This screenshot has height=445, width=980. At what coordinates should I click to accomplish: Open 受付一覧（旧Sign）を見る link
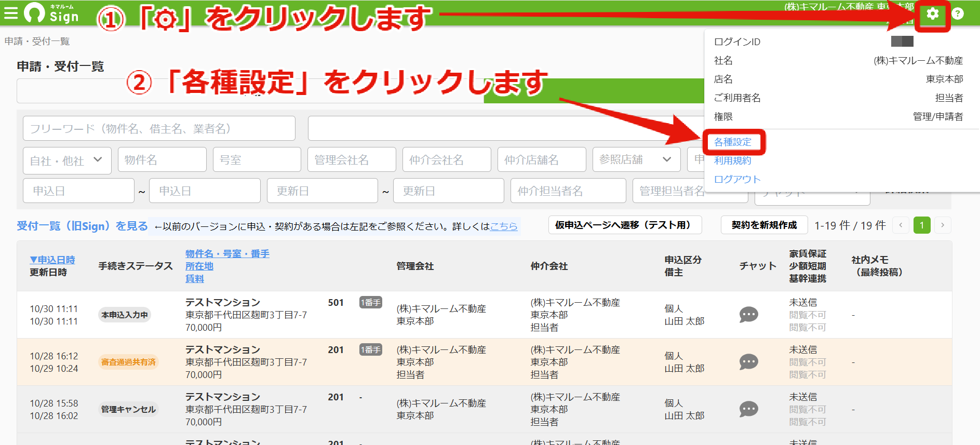click(x=82, y=226)
